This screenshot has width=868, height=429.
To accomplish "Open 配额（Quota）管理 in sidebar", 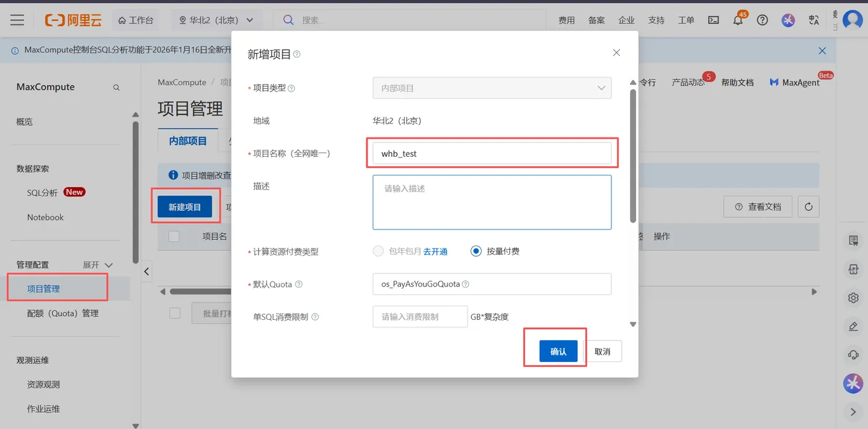I will tap(63, 313).
